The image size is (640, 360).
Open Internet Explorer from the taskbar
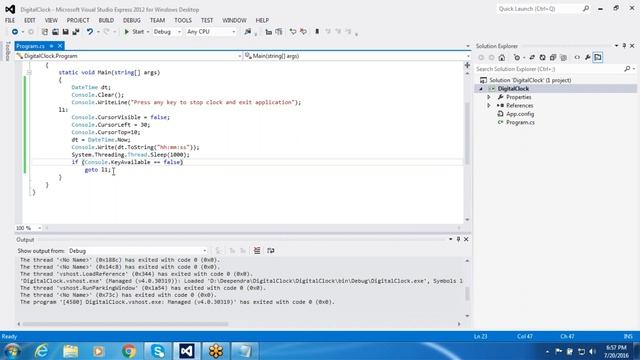pos(41,351)
